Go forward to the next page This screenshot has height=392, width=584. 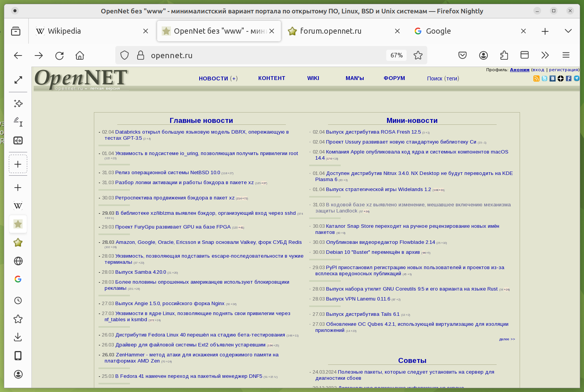pyautogui.click(x=39, y=56)
